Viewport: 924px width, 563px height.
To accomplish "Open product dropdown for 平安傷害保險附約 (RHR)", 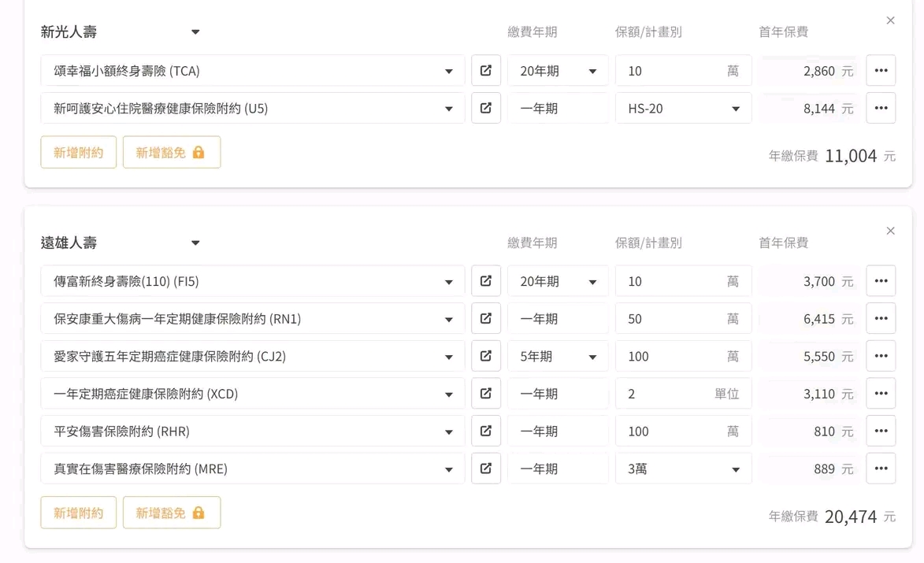I will [x=253, y=431].
